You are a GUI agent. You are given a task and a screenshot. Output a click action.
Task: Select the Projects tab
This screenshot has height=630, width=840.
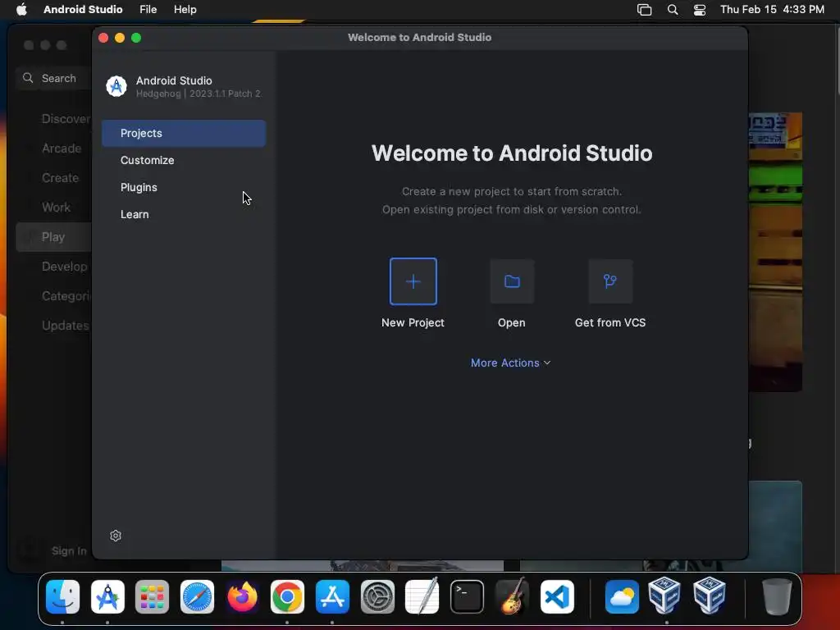184,134
